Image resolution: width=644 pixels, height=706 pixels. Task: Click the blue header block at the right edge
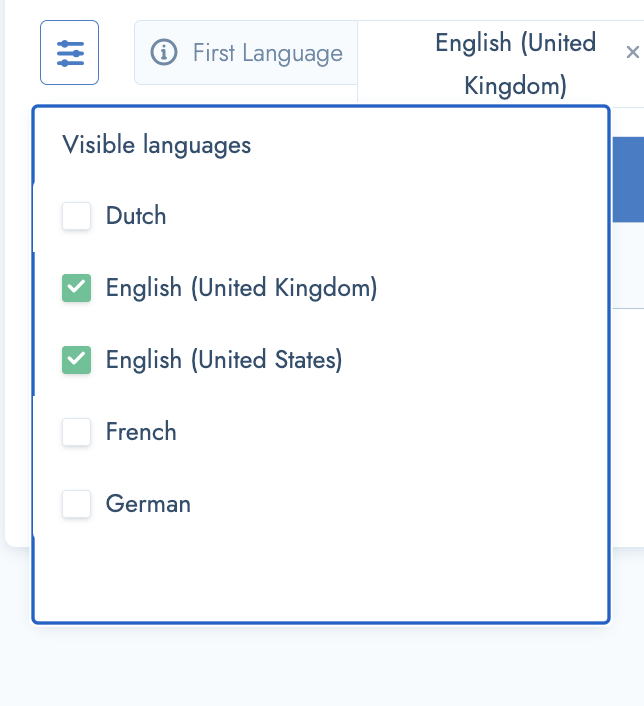tap(628, 180)
